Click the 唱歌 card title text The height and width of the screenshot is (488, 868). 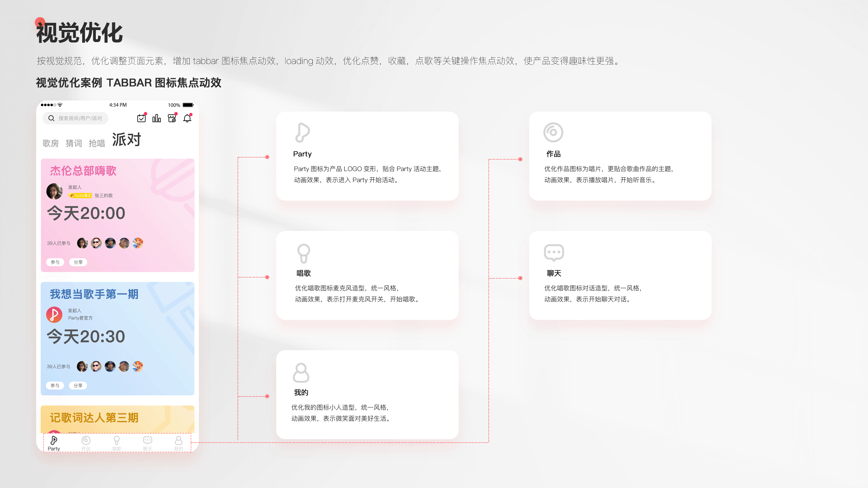point(304,273)
